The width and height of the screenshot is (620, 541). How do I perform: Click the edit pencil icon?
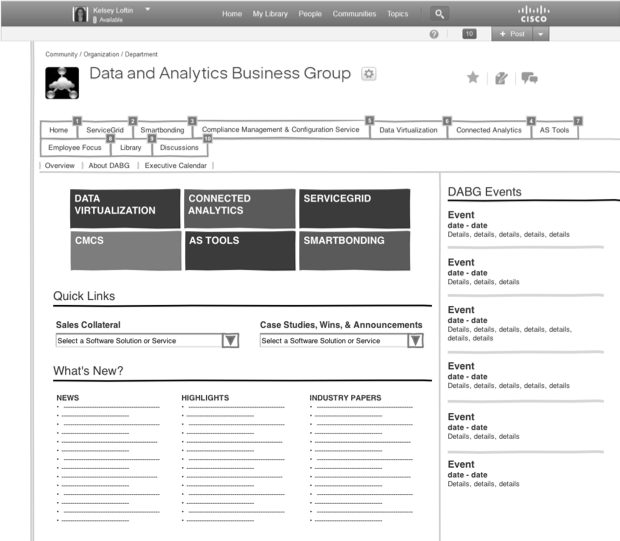(501, 78)
